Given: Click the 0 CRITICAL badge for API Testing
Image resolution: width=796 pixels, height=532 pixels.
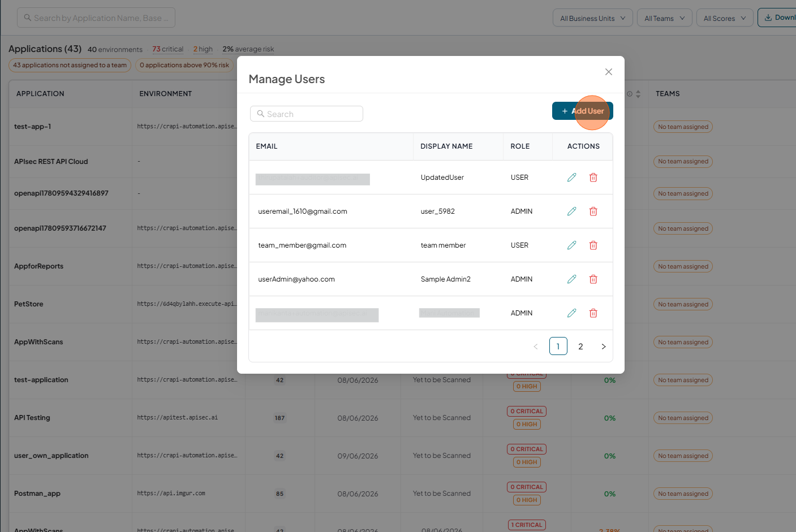Looking at the screenshot, I should pos(527,412).
